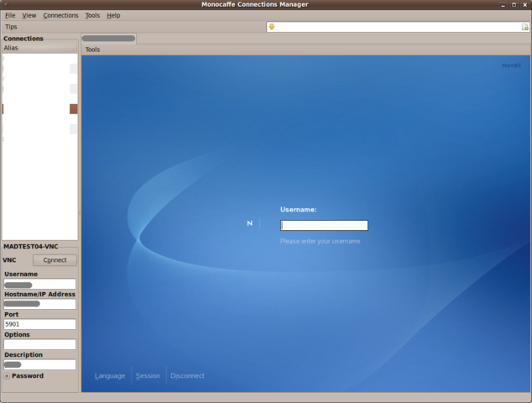Open the Tools menu in menu bar

[92, 15]
